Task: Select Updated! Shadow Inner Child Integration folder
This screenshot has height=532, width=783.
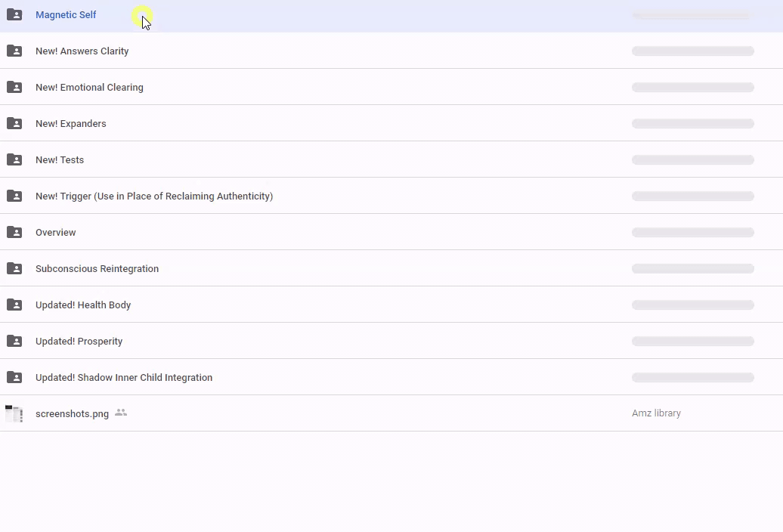Action: click(x=123, y=378)
